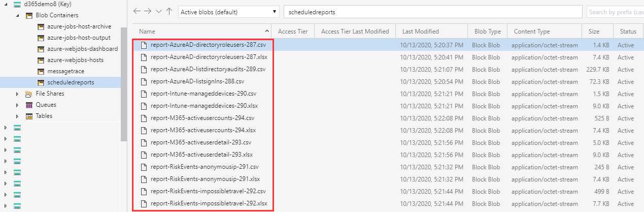Click file icon of report-Intune-manageddevices-290.xlsx

coord(144,106)
